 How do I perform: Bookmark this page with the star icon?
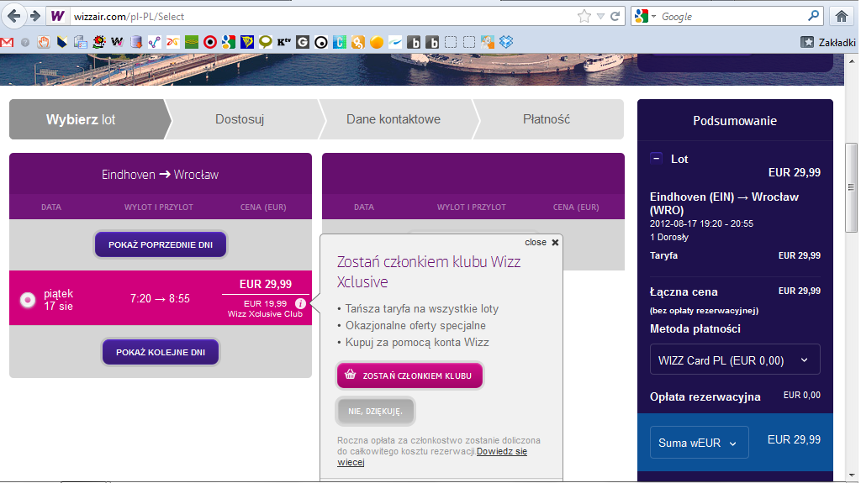click(584, 17)
